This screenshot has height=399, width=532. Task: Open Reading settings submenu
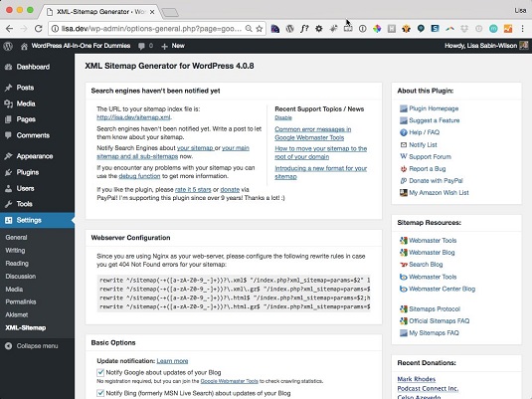(17, 263)
